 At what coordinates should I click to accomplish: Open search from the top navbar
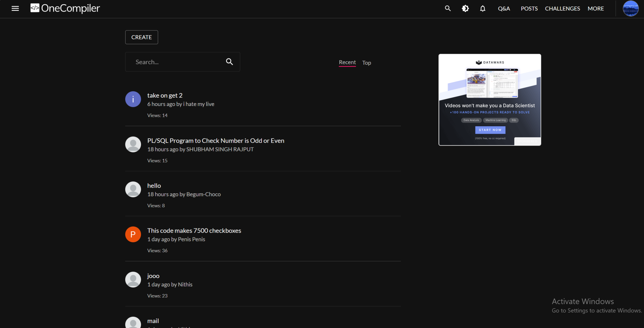tap(448, 9)
